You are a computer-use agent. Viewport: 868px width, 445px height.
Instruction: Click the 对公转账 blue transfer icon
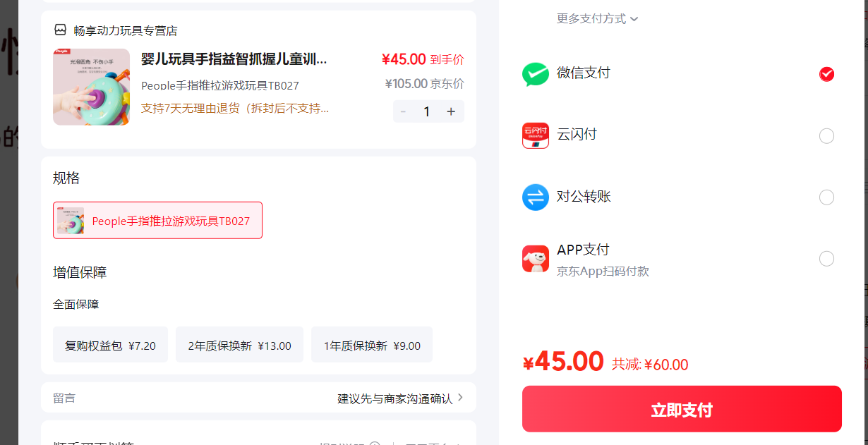pyautogui.click(x=536, y=197)
